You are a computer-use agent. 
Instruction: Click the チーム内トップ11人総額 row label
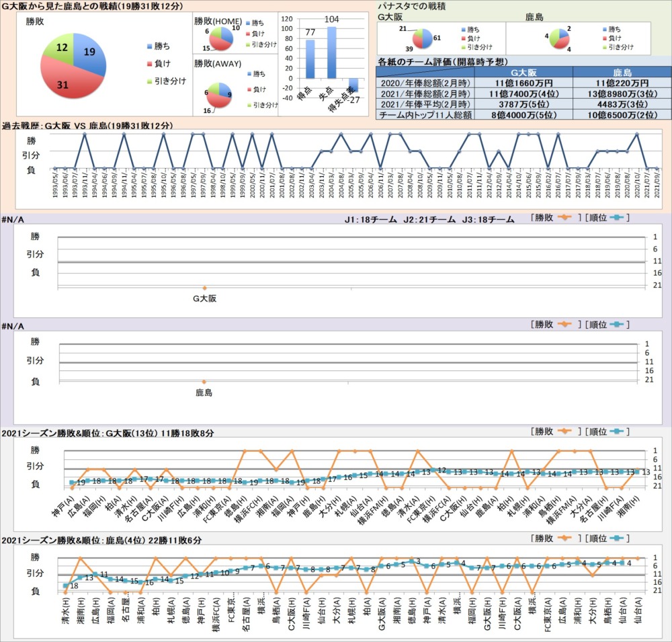425,115
